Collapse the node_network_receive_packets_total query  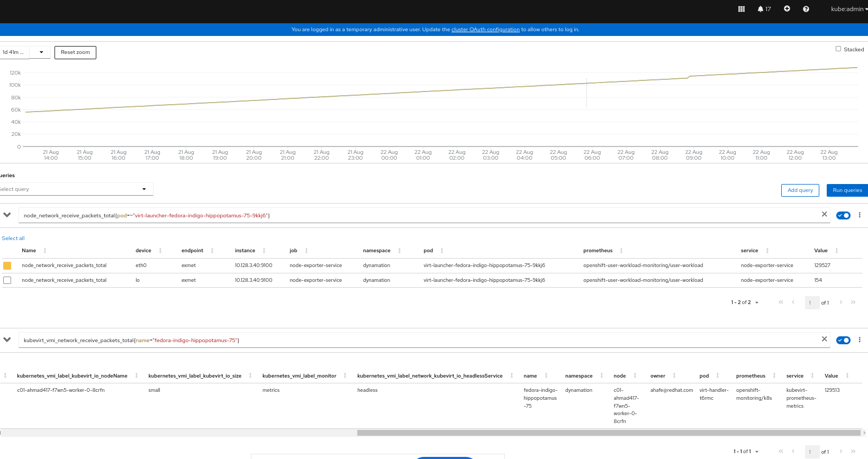tap(7, 215)
